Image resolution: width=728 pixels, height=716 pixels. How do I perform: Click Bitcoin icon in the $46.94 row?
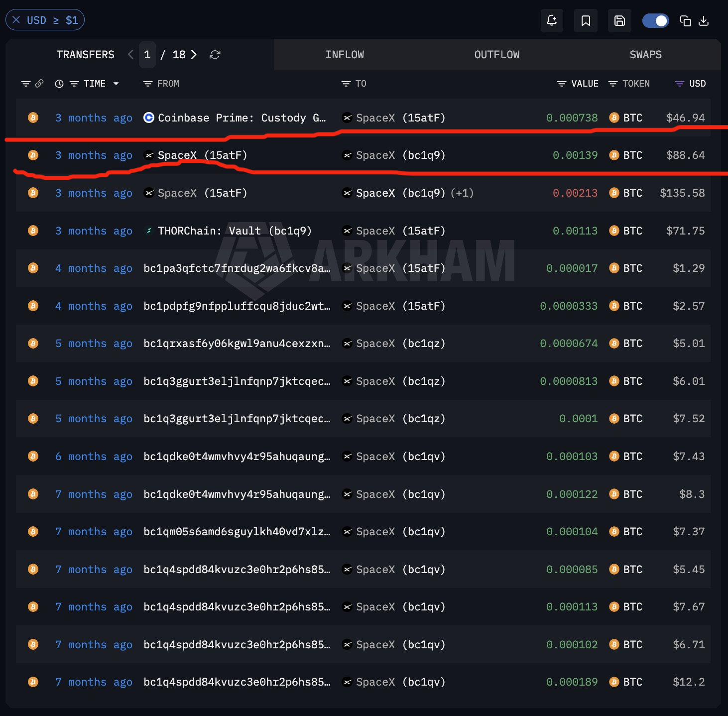click(x=33, y=118)
